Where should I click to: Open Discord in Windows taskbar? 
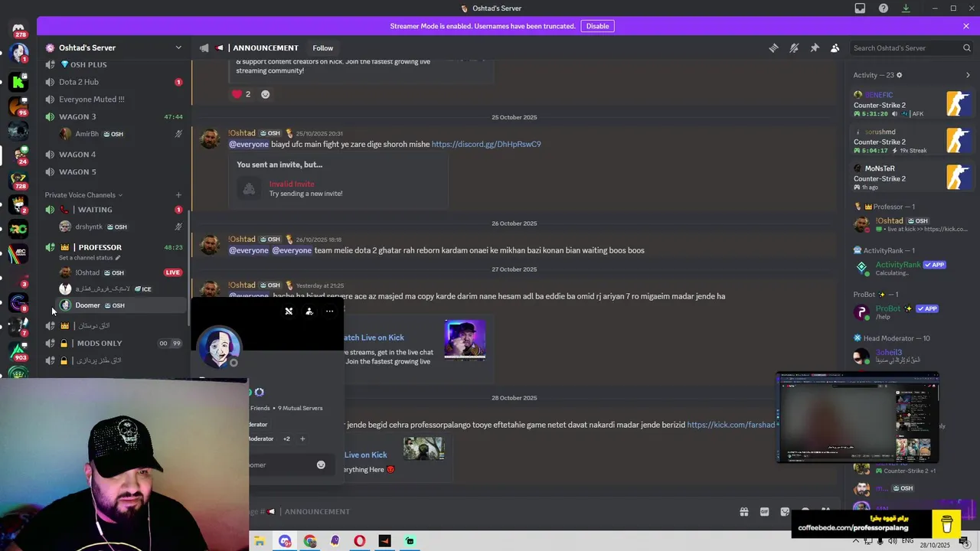click(285, 541)
